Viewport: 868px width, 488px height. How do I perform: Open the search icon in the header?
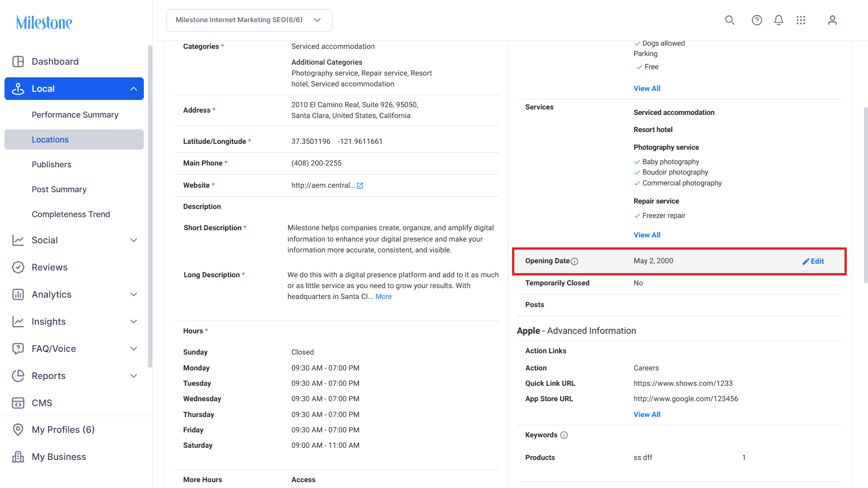[x=730, y=20]
